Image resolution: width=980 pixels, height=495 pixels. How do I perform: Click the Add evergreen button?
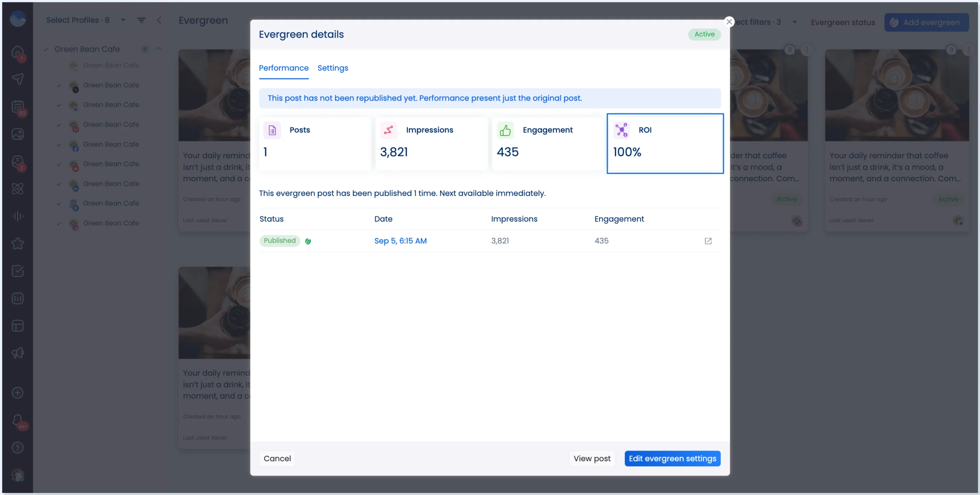point(926,23)
